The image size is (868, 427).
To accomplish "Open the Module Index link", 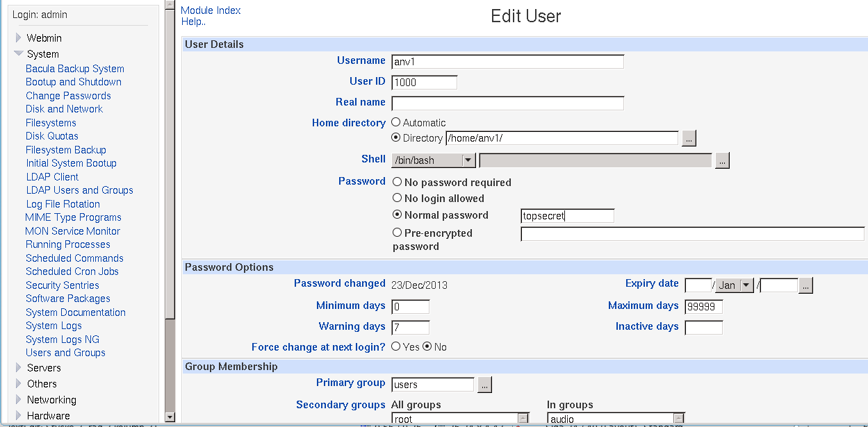I will click(x=211, y=10).
